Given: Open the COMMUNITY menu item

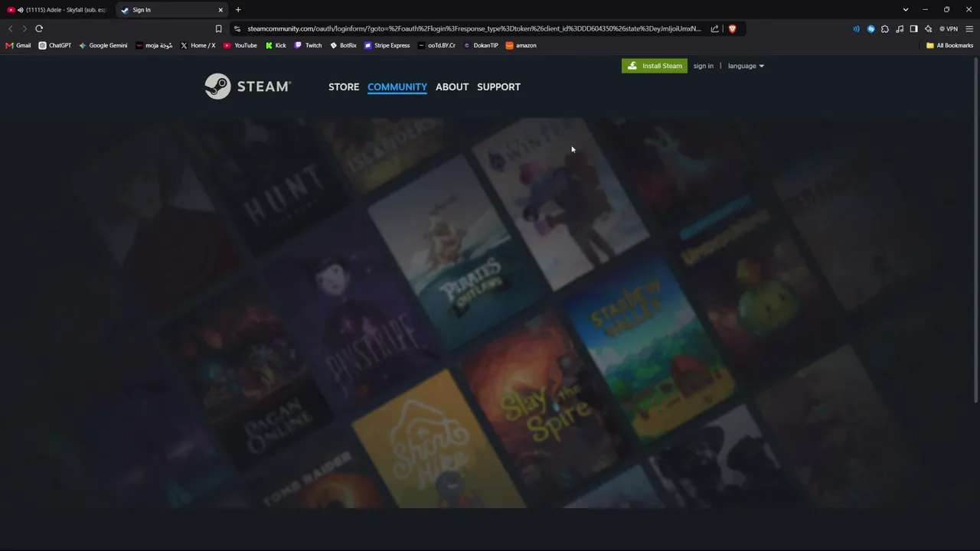Looking at the screenshot, I should [397, 86].
